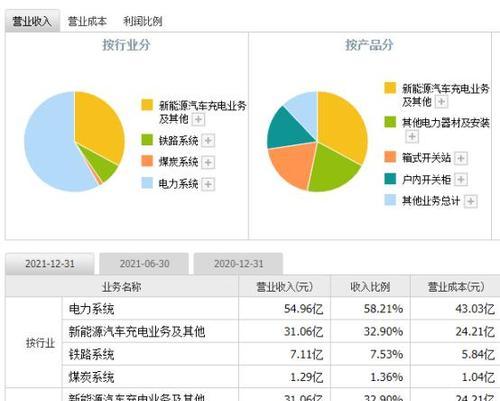Click green swatch for 其他电力器材及安装
Image resolution: width=500 pixels, height=401 pixels.
pyautogui.click(x=390, y=122)
